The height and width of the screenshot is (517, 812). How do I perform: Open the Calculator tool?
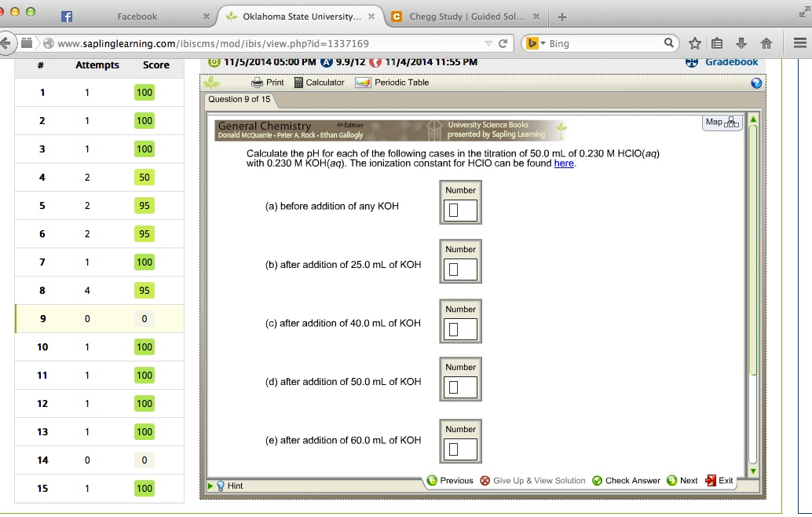click(319, 82)
